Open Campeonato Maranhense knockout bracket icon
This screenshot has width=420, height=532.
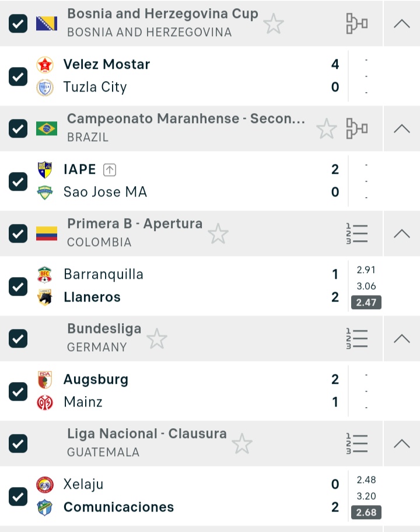(x=356, y=128)
